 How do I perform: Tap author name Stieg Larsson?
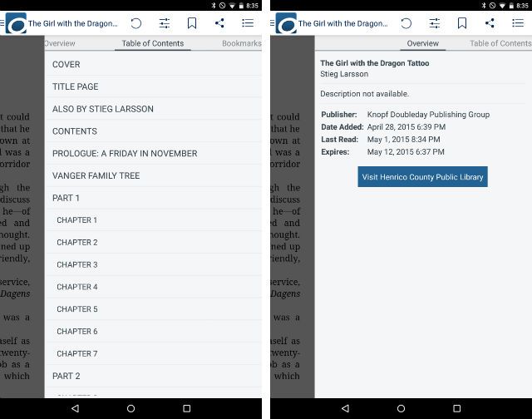pyautogui.click(x=344, y=74)
